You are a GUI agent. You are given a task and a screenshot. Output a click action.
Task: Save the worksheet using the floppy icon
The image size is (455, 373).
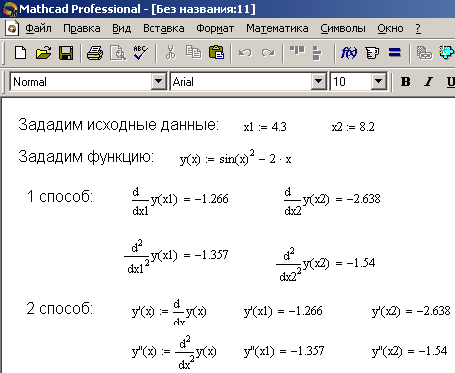coord(66,53)
